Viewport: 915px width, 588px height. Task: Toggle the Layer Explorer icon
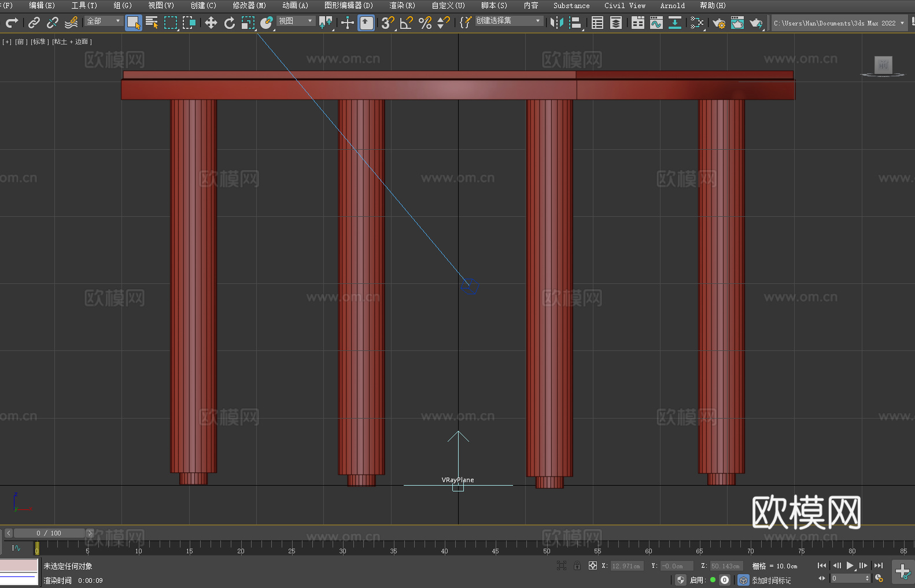point(616,23)
